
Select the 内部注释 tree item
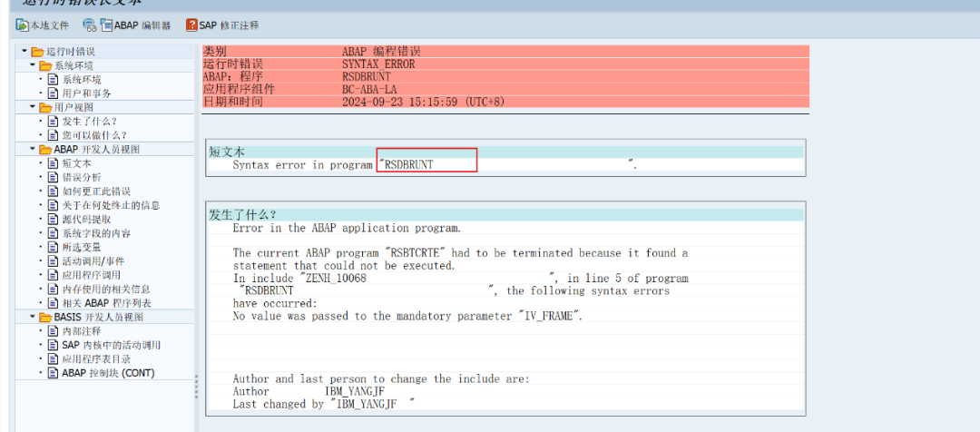point(82,330)
